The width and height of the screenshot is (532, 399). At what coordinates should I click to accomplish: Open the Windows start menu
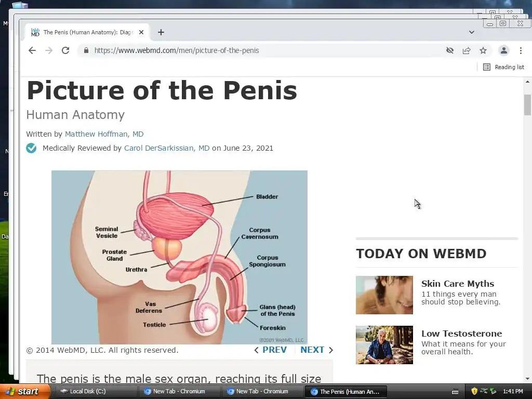tap(25, 392)
